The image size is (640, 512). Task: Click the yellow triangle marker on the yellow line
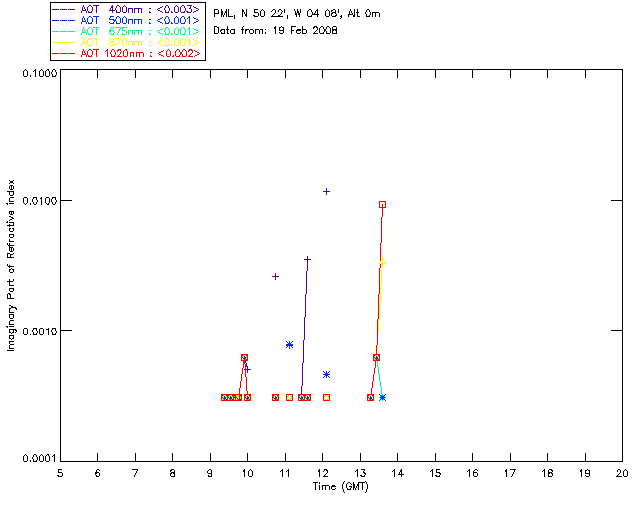pyautogui.click(x=382, y=261)
